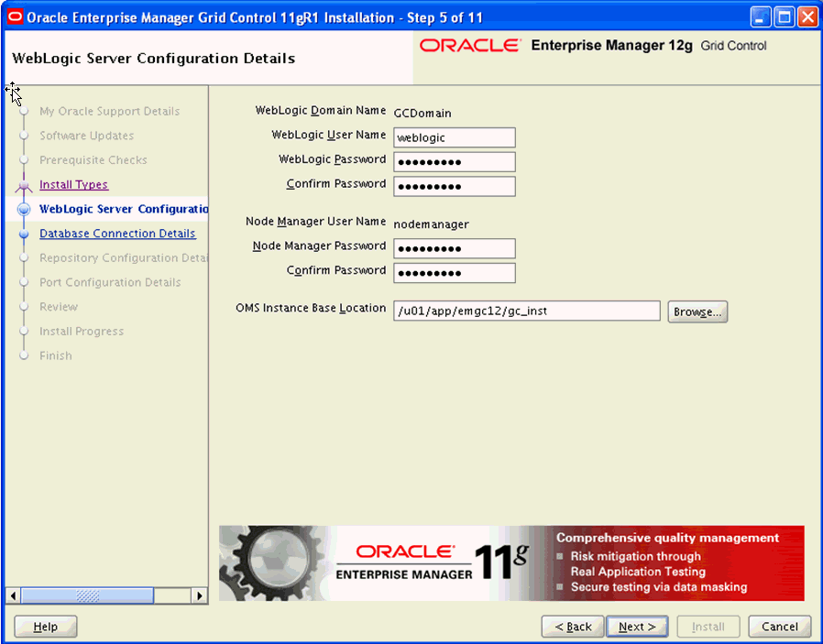
Task: Click the Install Types step link
Action: 73,185
